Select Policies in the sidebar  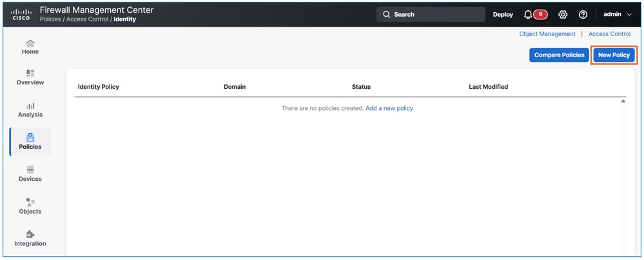[x=30, y=142]
